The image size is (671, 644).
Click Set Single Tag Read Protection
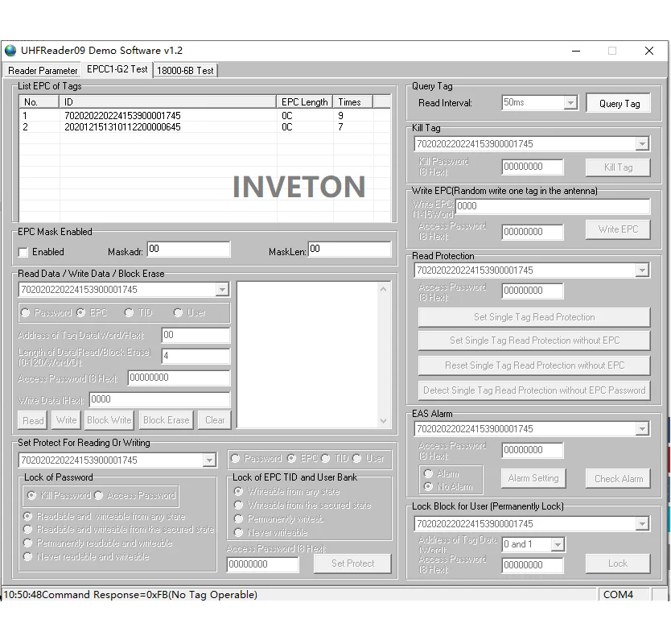534,317
